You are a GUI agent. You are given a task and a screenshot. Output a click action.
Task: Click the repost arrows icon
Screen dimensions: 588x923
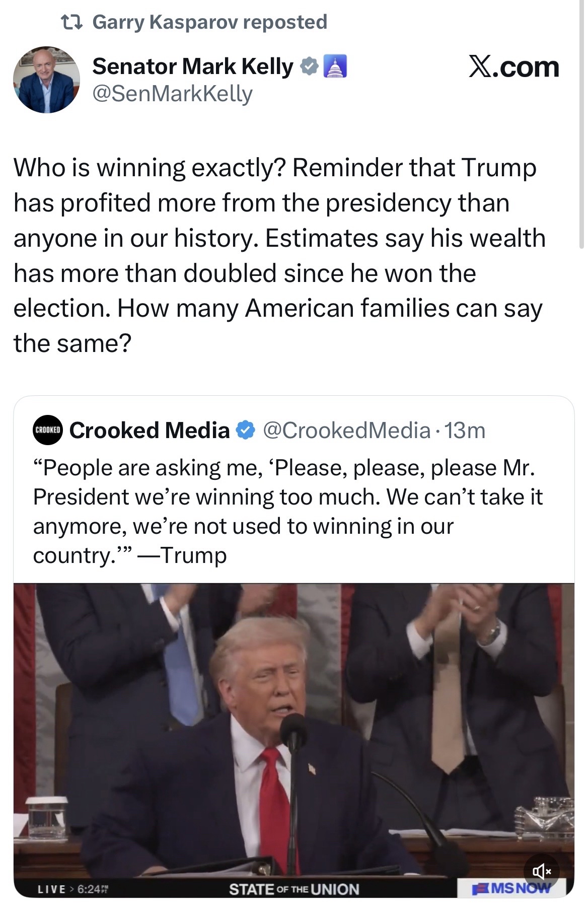tap(72, 22)
